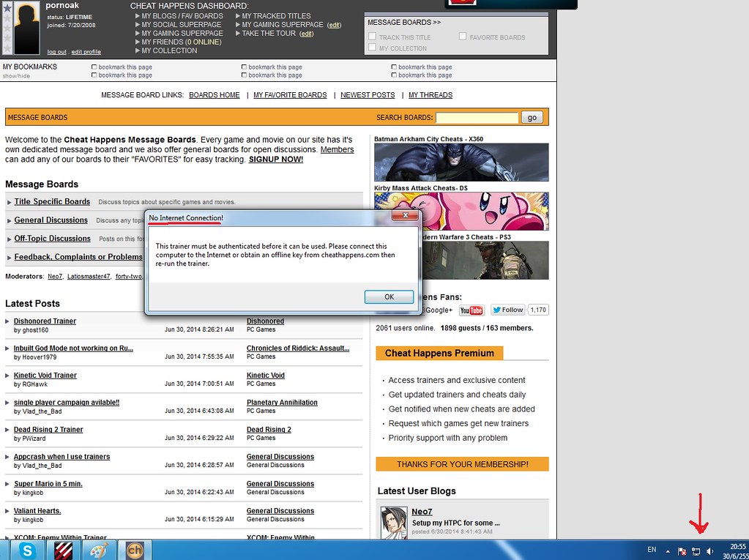Open the Members link in welcome text
Image resolution: width=749 pixels, height=560 pixels.
pyautogui.click(x=338, y=149)
